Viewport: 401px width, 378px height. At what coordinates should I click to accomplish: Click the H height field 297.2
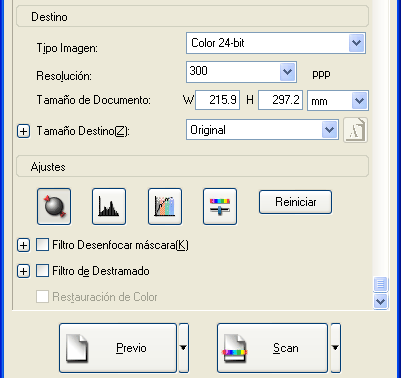tap(280, 100)
